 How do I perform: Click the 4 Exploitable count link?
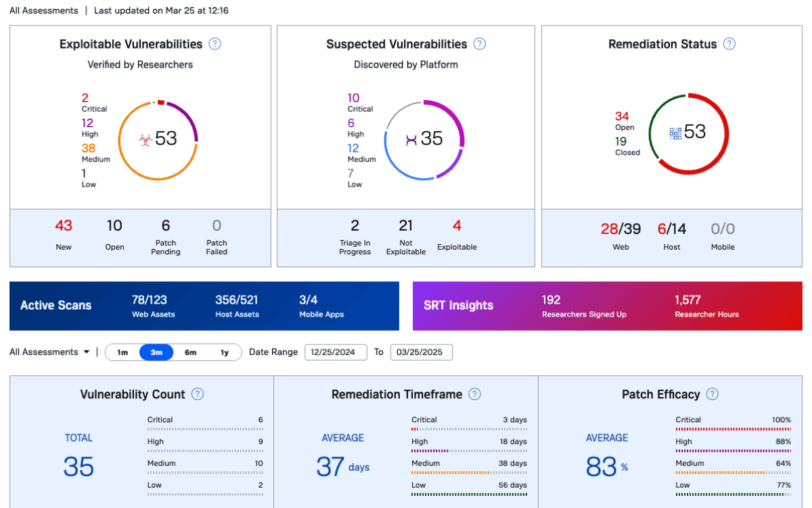click(457, 226)
